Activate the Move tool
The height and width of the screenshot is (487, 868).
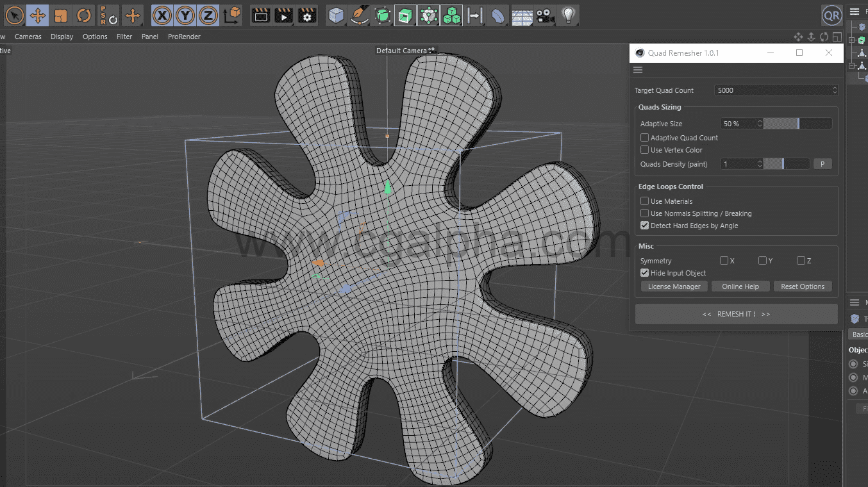pos(38,15)
